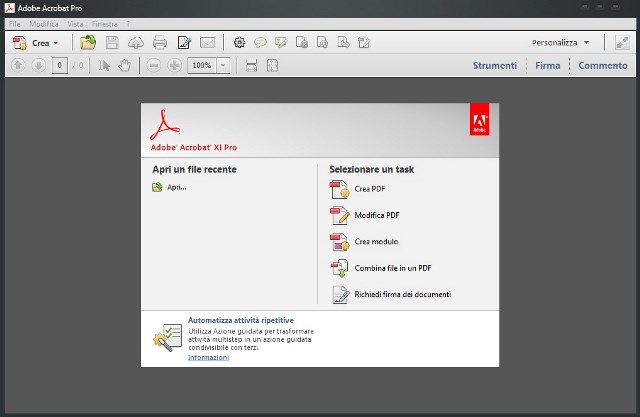Go to previous page arrow
640x417 pixels.
tap(18, 65)
